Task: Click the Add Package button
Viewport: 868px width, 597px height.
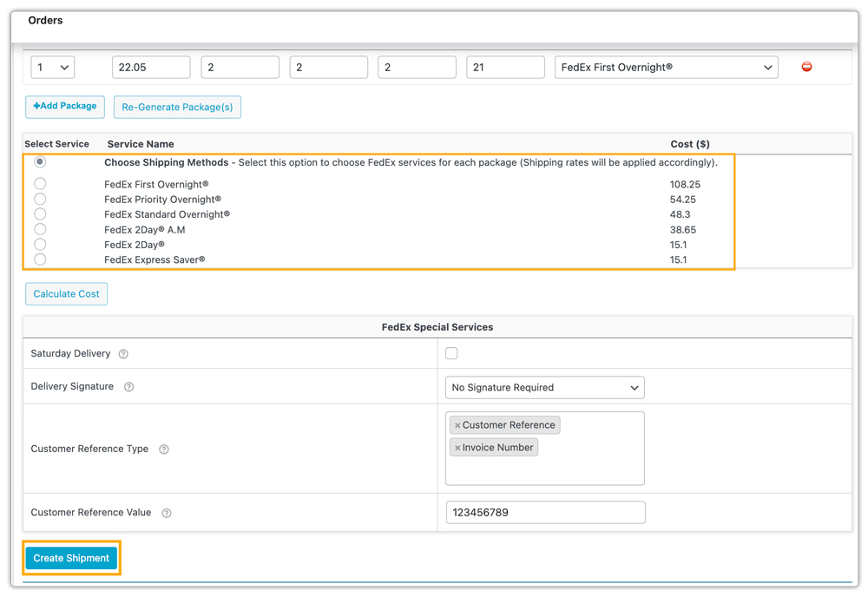Action: tap(65, 107)
